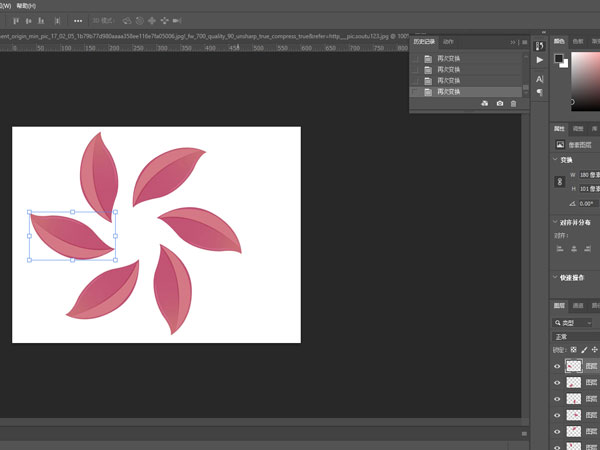The image size is (600, 450).
Task: Click the three-dots more options in toolbar
Action: [x=78, y=20]
